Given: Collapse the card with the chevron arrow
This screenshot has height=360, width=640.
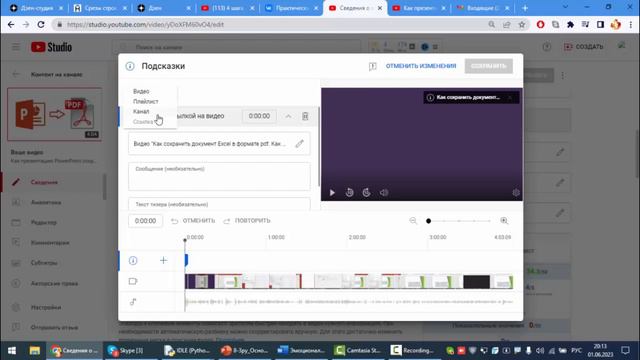Looking at the screenshot, I should (288, 116).
